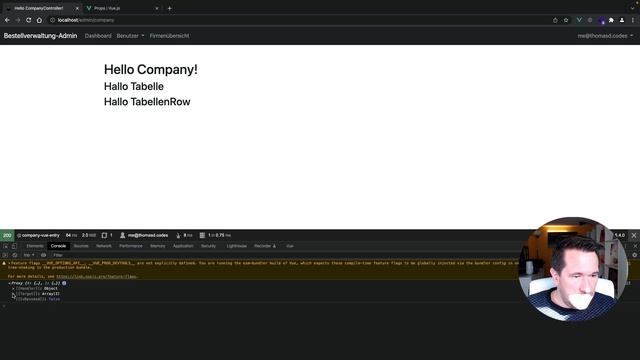Image resolution: width=640 pixels, height=360 pixels.
Task: Open the Chrome three-dot menu
Action: (x=633, y=20)
